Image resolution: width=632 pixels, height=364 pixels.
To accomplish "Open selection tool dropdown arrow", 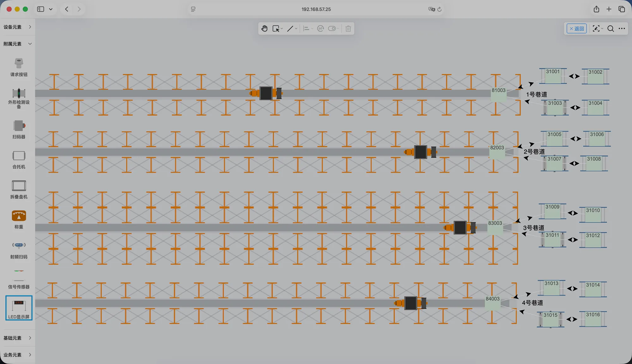I will pyautogui.click(x=282, y=28).
